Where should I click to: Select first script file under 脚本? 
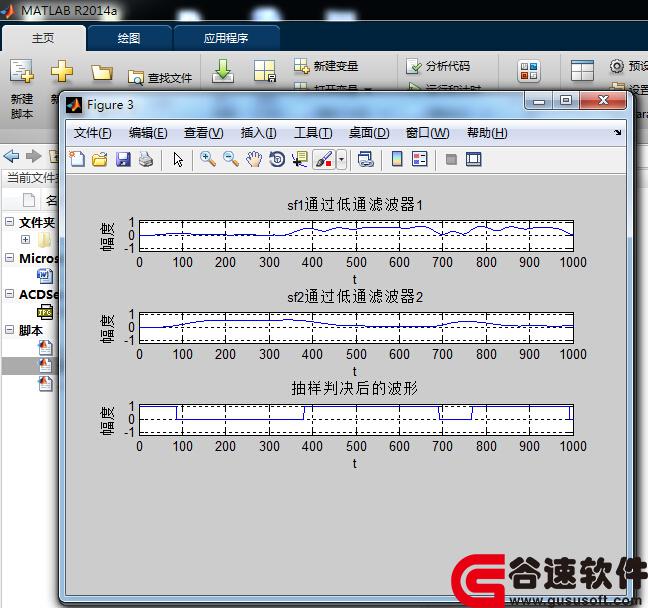45,348
